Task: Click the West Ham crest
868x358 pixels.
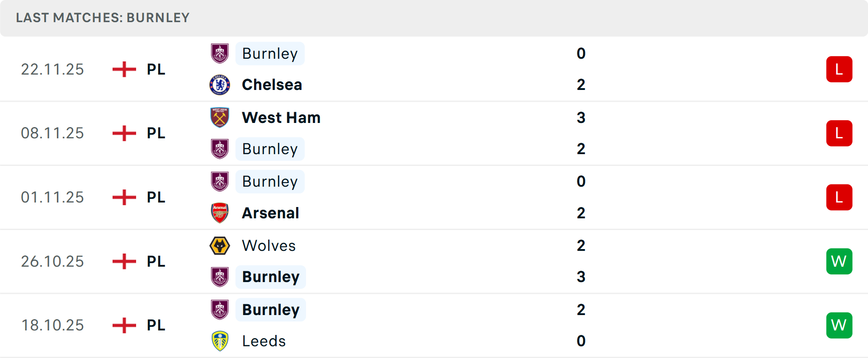Action: [x=220, y=118]
